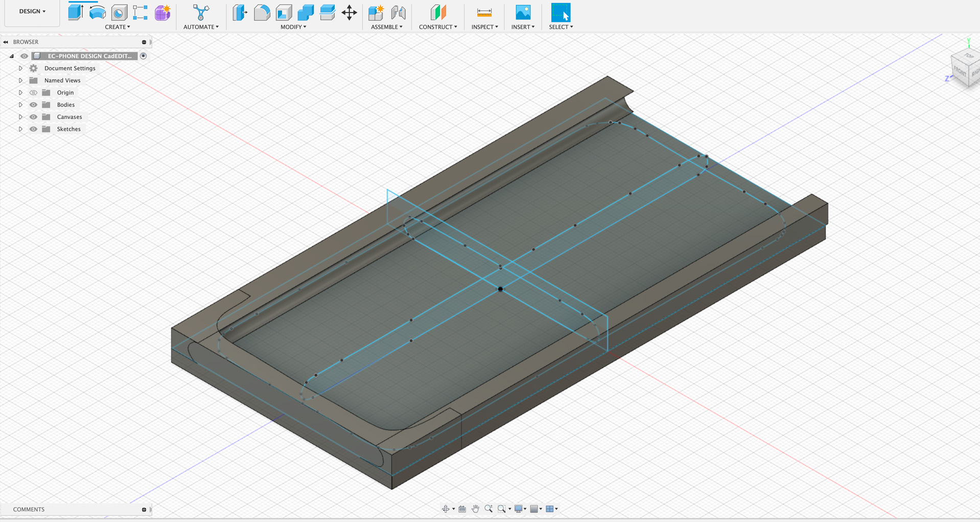Select the Move/Copy arrows icon
Screen dimensions: 980x522
[349, 12]
